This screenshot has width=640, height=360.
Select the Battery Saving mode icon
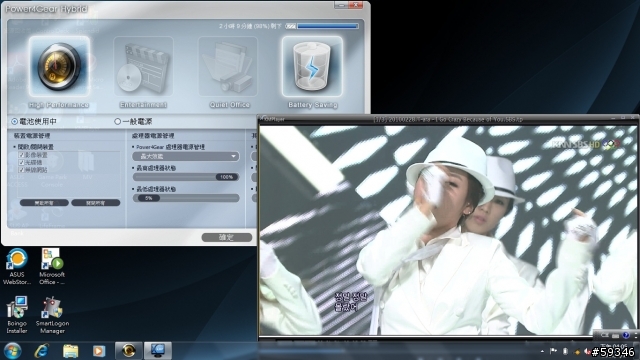(312, 66)
